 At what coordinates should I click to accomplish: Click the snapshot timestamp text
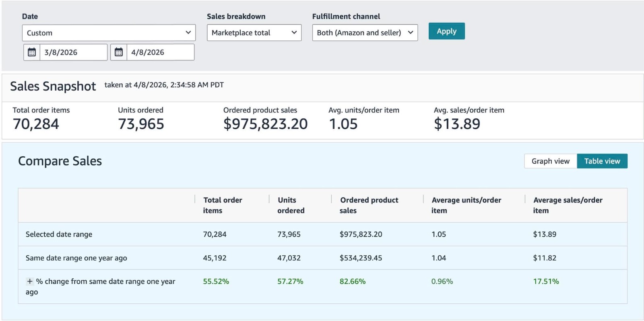164,85
